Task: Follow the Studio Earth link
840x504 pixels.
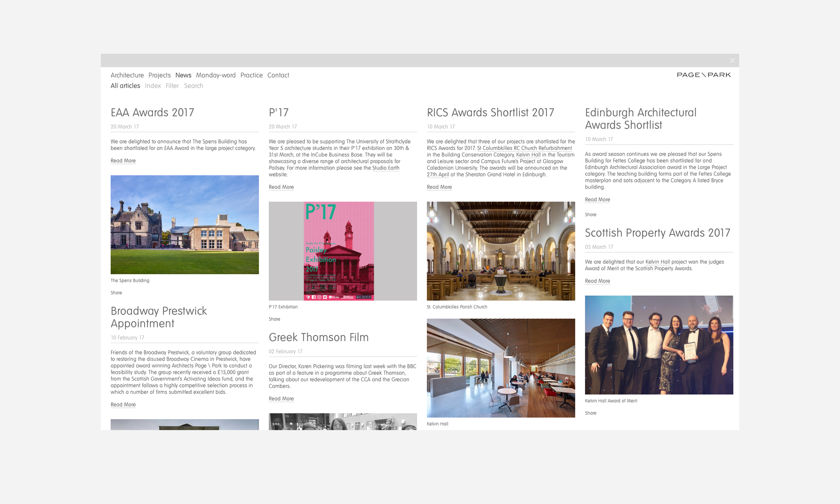Action: click(386, 168)
